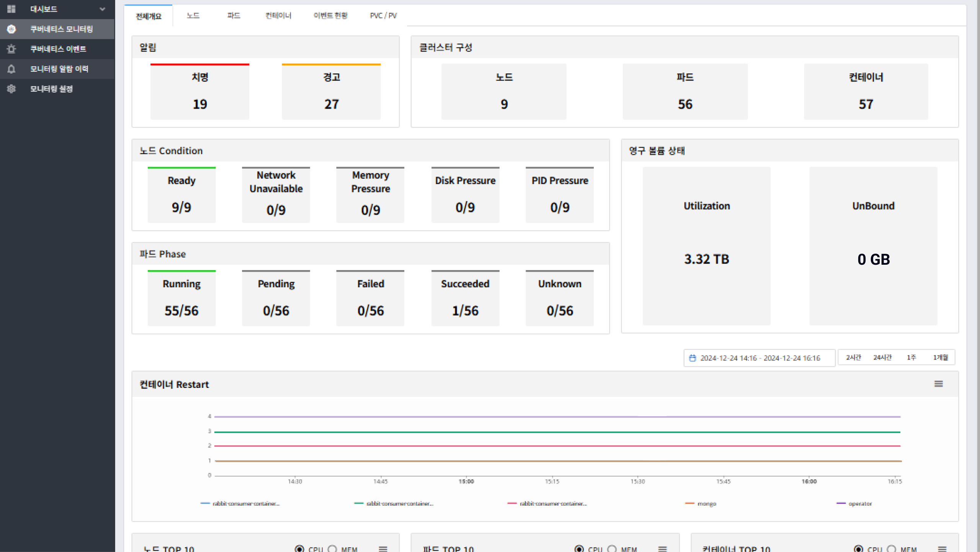The height and width of the screenshot is (552, 980).
Task: Expand the dashboard menu chevron
Action: pyautogui.click(x=102, y=9)
